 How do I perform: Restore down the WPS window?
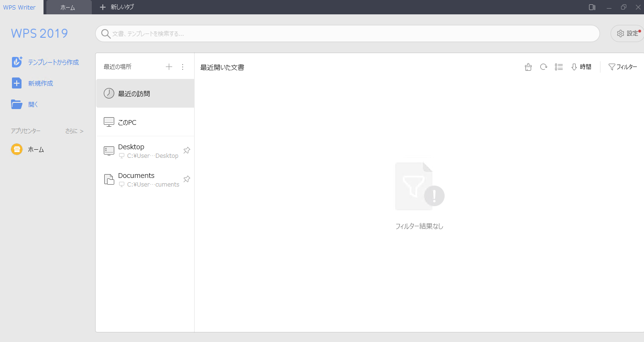[623, 7]
